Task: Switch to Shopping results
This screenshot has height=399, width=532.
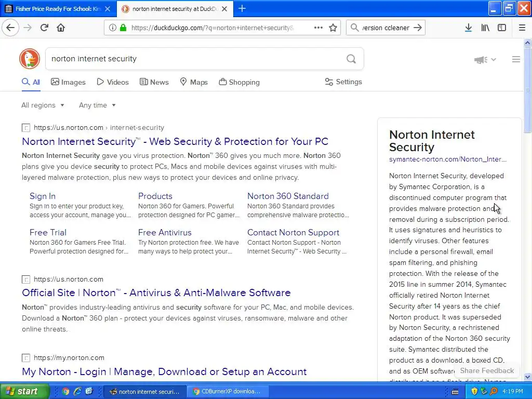Action: [x=239, y=82]
